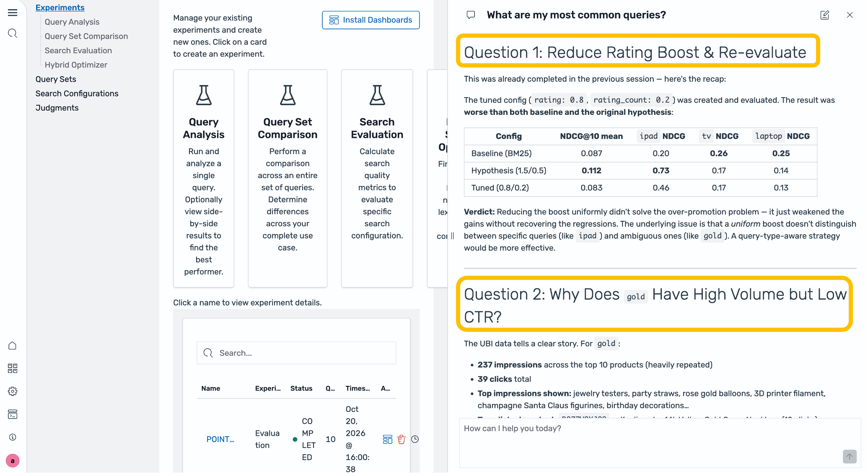Send message with the arrow-up button
This screenshot has height=476, width=868.
click(x=850, y=457)
